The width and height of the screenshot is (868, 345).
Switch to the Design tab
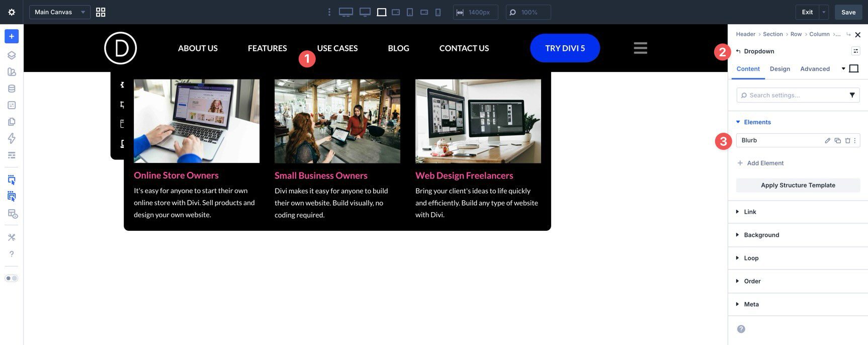click(779, 69)
